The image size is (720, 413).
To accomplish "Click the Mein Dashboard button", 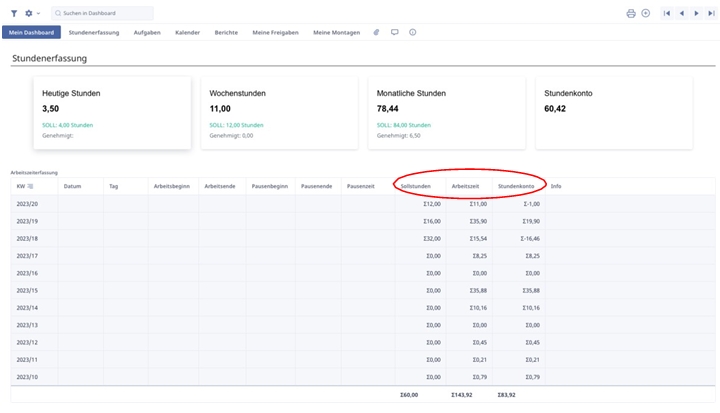I will (31, 32).
